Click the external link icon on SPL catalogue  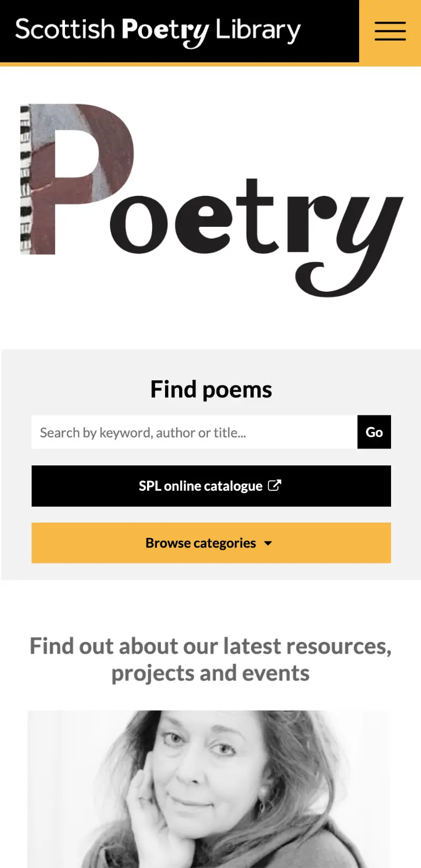[x=274, y=486]
